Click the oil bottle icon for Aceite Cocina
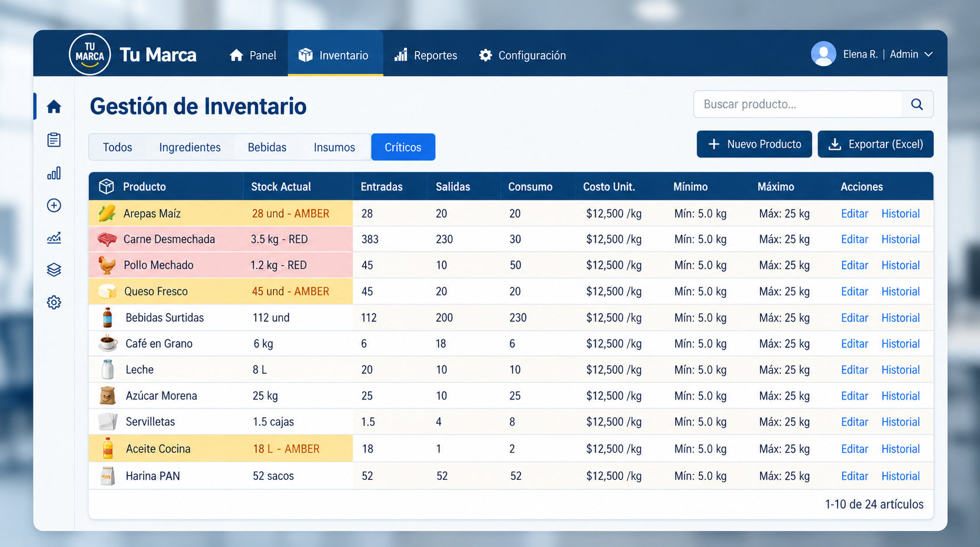Viewport: 980px width, 547px height. (x=107, y=448)
